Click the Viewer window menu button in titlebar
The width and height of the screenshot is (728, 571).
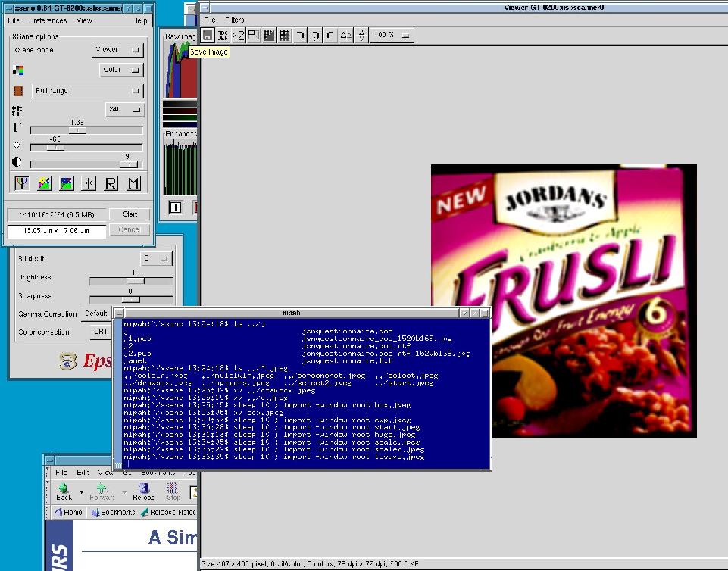tap(205, 8)
